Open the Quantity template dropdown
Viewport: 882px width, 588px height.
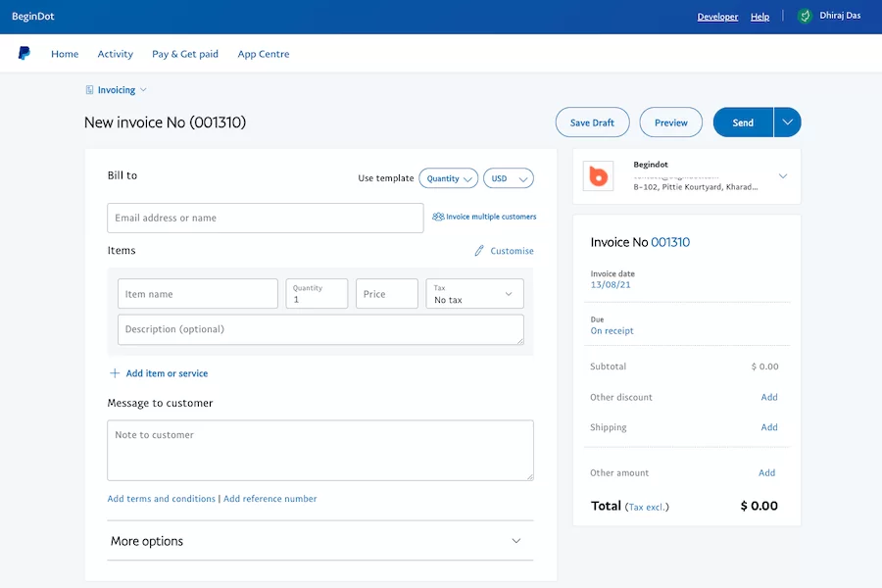pyautogui.click(x=449, y=178)
